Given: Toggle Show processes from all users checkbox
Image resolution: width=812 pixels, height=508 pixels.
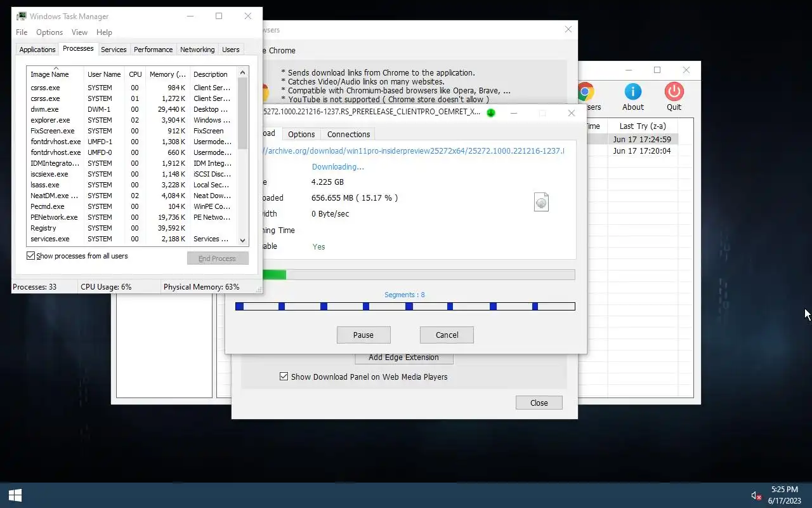Looking at the screenshot, I should point(30,256).
